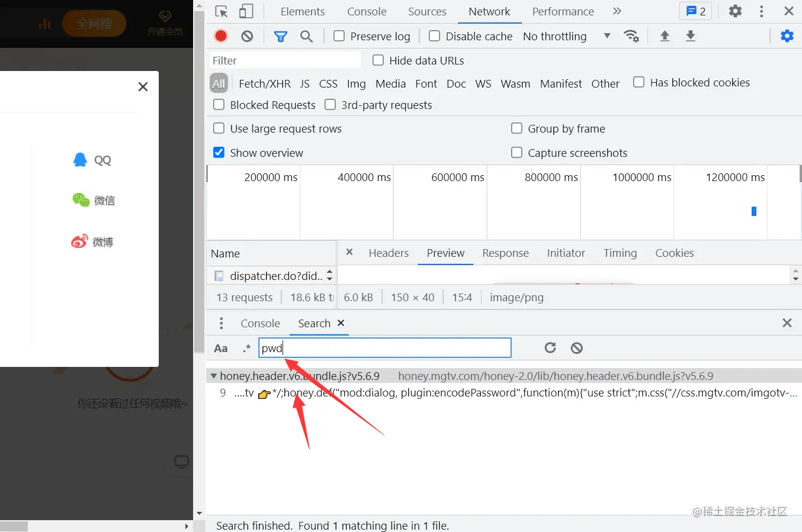Image resolution: width=802 pixels, height=532 pixels.
Task: Check the Blocked Requests option
Action: [219, 105]
